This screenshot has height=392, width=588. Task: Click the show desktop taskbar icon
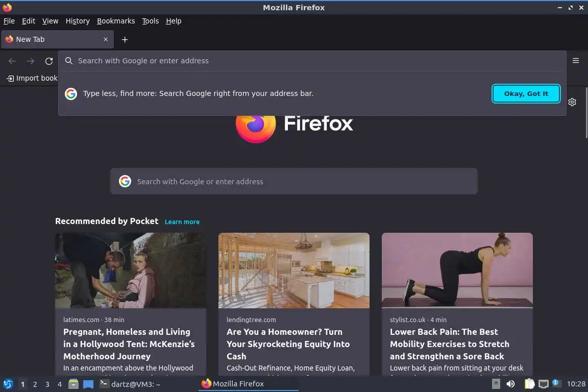click(x=88, y=384)
